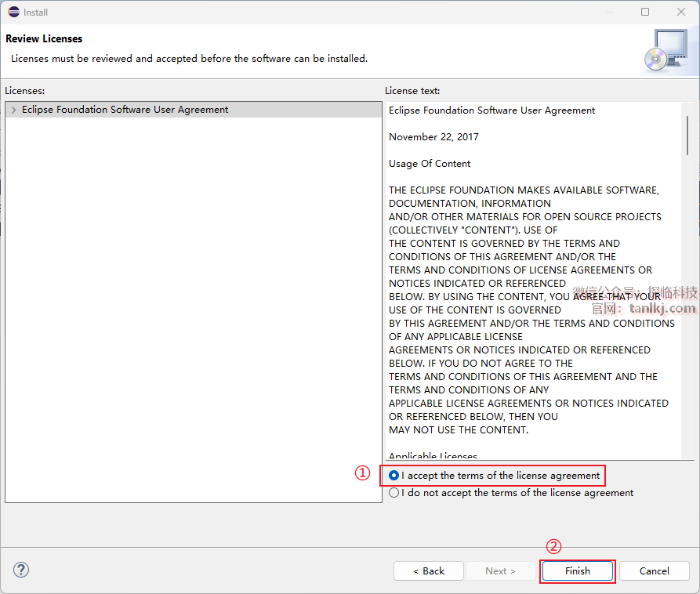Click the 'Licenses:' label
Image resolution: width=700 pixels, height=594 pixels.
tap(25, 91)
